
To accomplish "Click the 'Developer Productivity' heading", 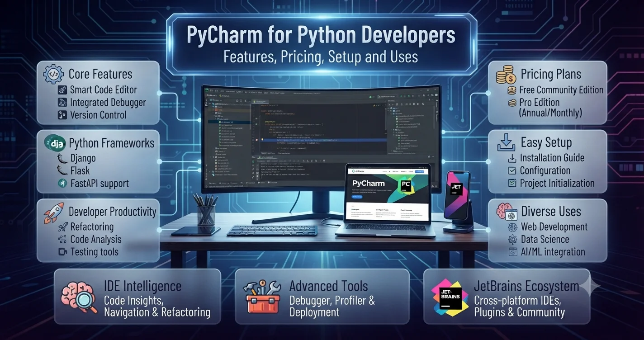I will [x=113, y=212].
